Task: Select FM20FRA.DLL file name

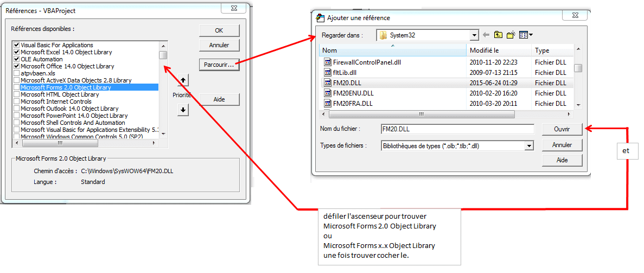Action: point(353,103)
